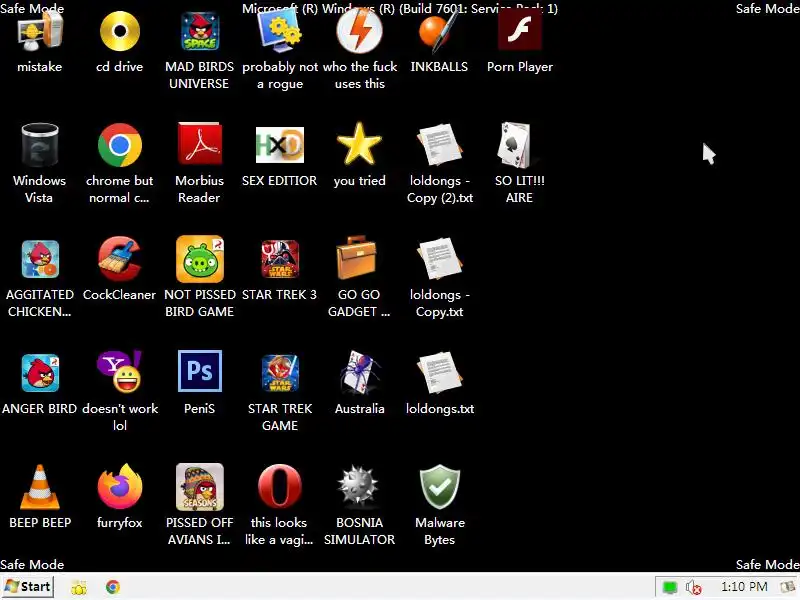Open the 'Windows Vista' recycle bin
The height and width of the screenshot is (600, 800).
[40, 145]
